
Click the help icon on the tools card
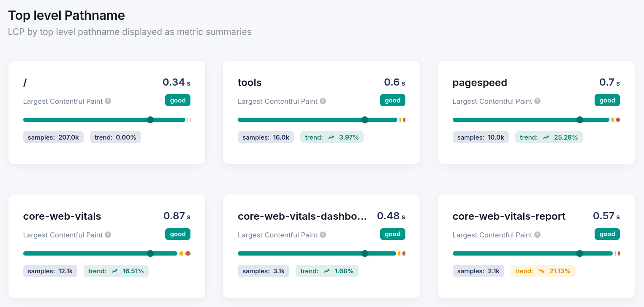click(x=323, y=101)
